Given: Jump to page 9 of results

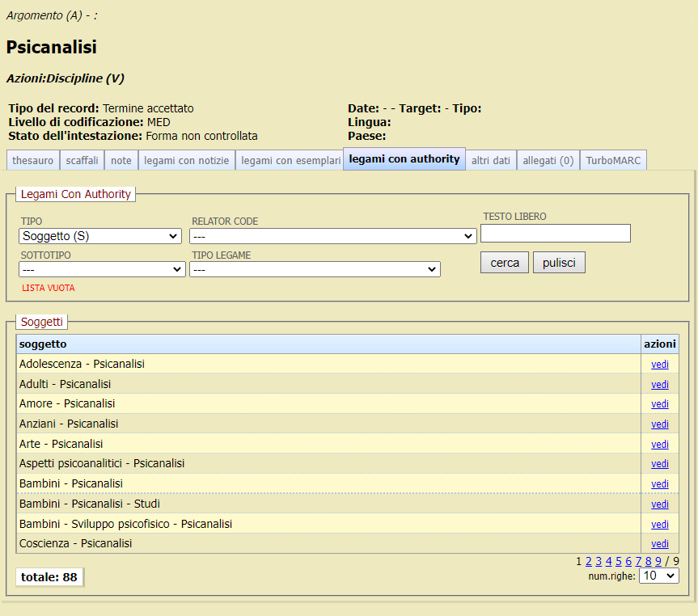Looking at the screenshot, I should pos(658,561).
